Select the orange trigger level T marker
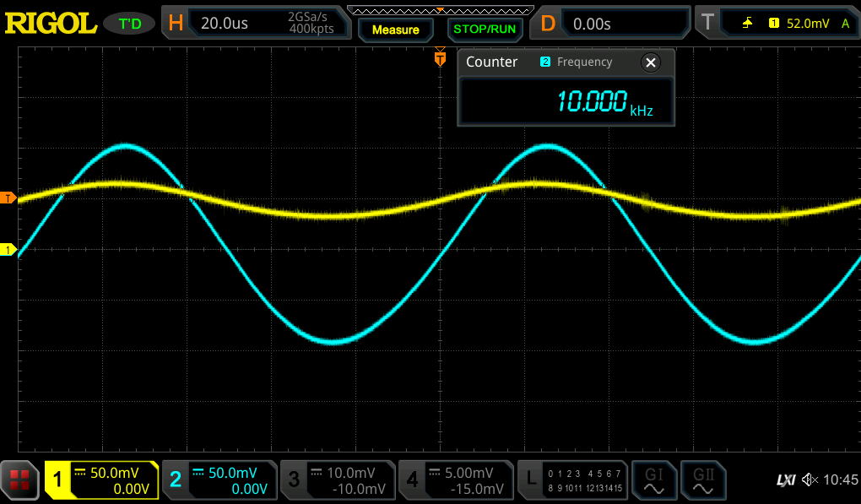The image size is (861, 504). point(8,198)
